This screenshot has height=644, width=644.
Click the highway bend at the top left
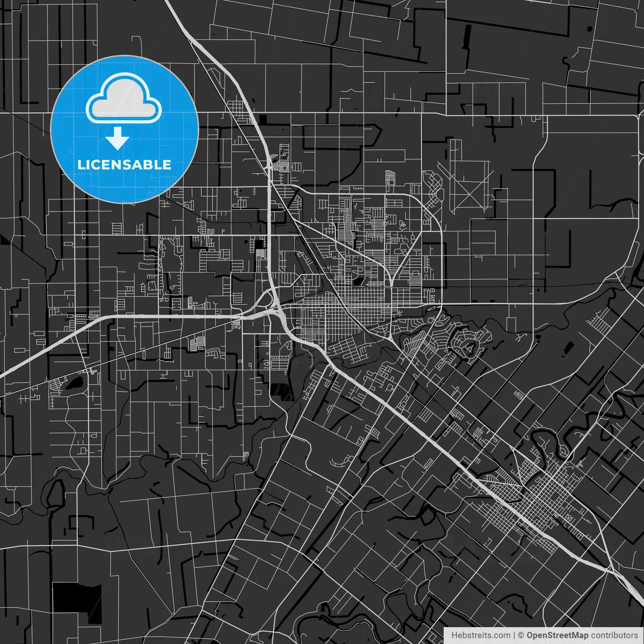pos(194,40)
